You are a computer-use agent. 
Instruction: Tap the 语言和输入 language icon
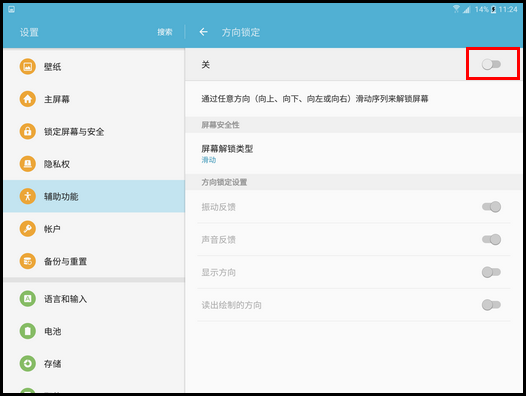(x=28, y=299)
